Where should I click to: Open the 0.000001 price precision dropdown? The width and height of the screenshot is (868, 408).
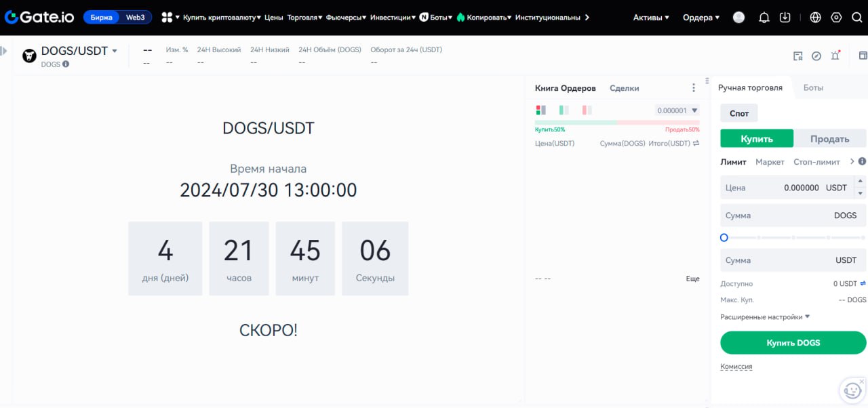tap(677, 110)
